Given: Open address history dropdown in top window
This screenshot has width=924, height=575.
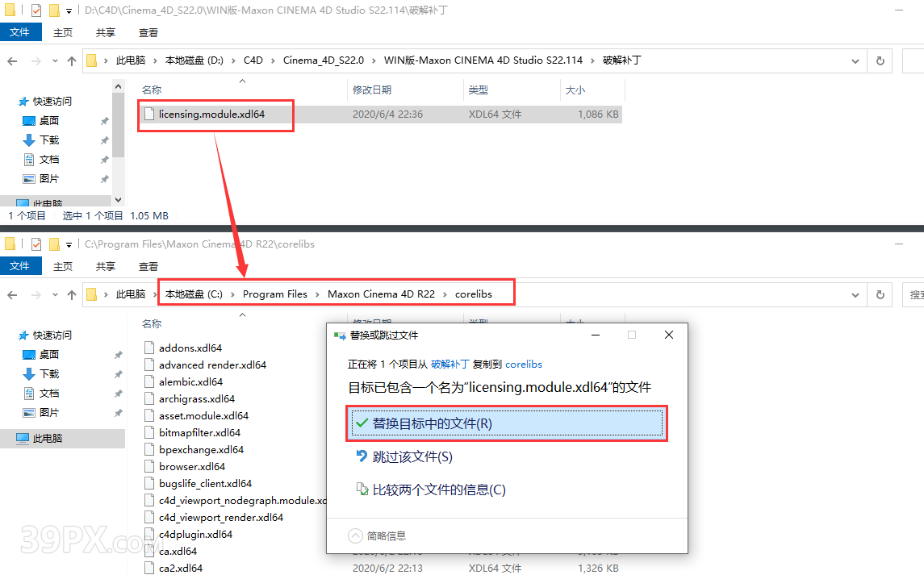Looking at the screenshot, I should [x=855, y=60].
